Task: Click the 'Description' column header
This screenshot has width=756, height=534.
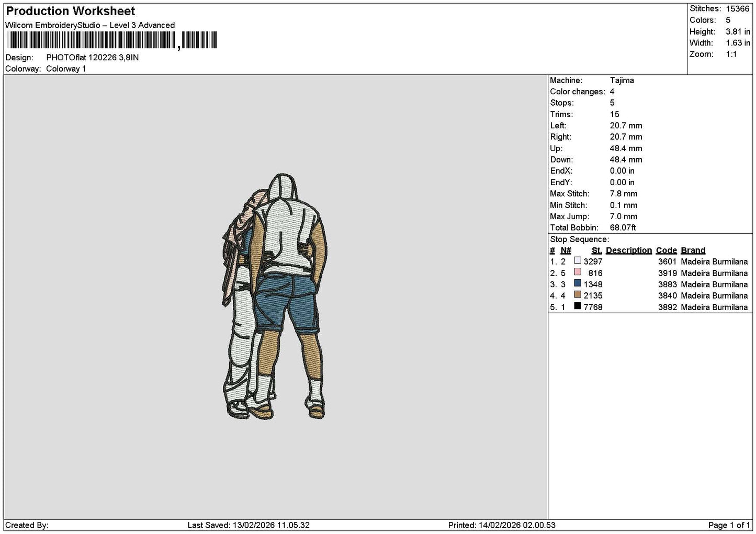Action: click(x=629, y=251)
